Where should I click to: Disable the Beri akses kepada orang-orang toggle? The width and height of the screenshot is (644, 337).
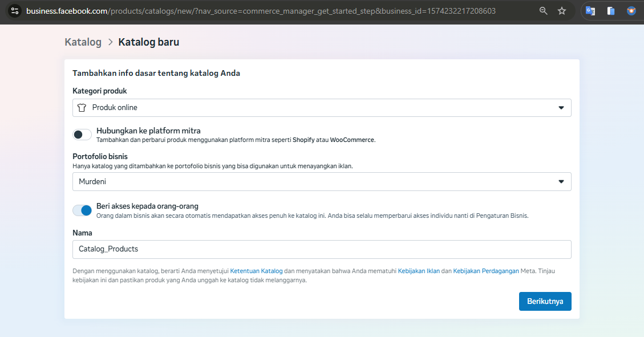coord(82,210)
